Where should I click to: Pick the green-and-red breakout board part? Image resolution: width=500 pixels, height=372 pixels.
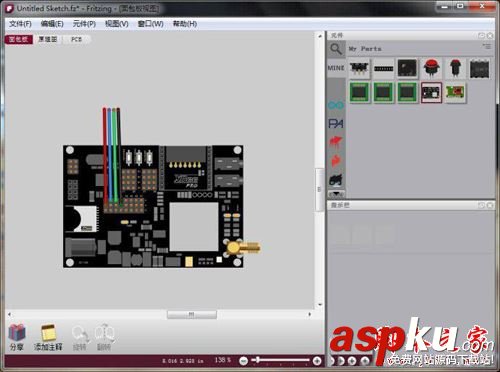(455, 93)
